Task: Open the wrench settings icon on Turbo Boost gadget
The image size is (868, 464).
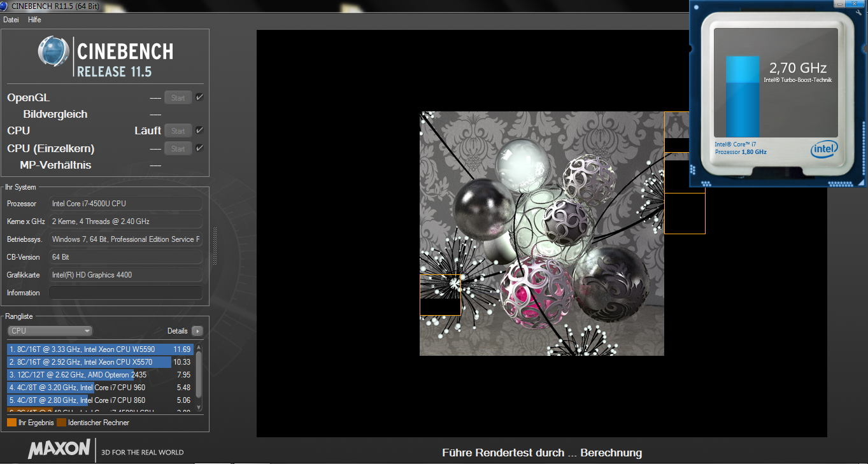Action: 859,13
